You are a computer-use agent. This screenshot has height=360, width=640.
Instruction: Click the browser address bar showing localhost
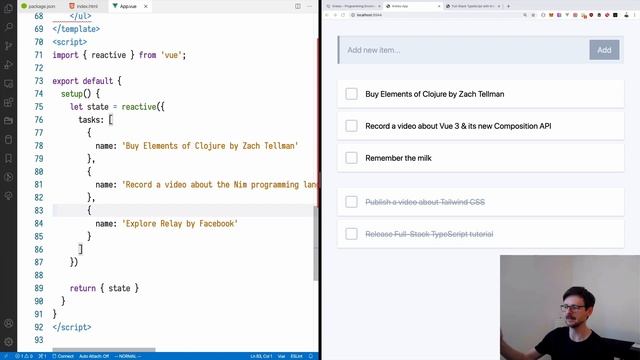(435, 15)
